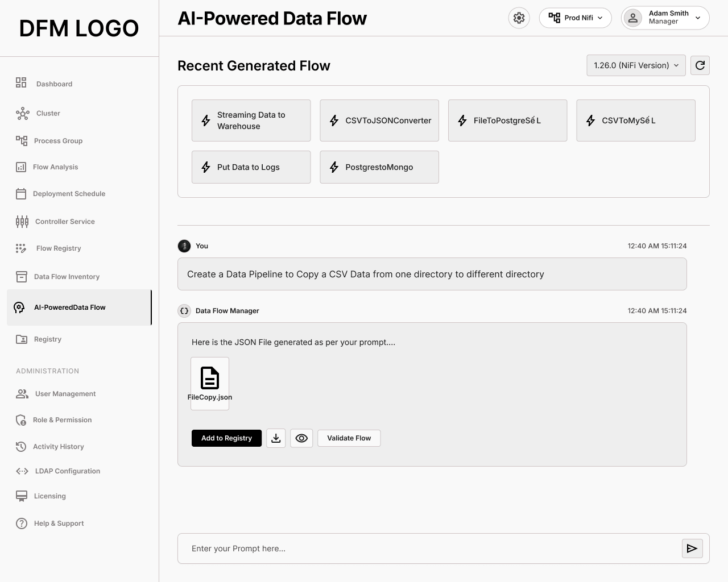Select AI-PoweredData Flow menu item

coord(79,307)
